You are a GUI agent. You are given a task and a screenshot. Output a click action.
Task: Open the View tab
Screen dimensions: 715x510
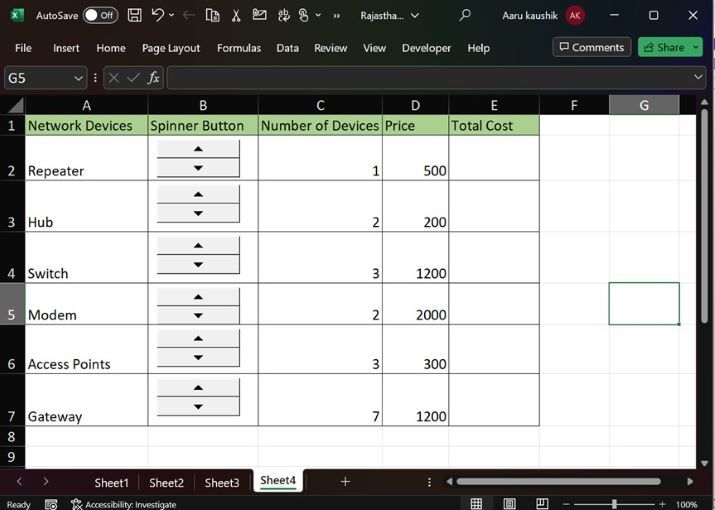point(374,48)
